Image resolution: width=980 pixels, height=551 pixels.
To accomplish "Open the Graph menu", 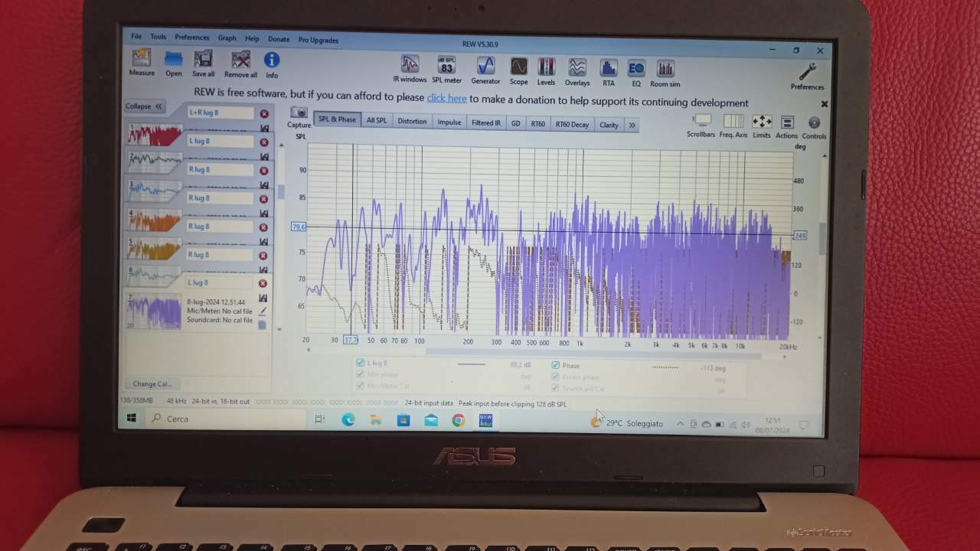I will pos(227,37).
